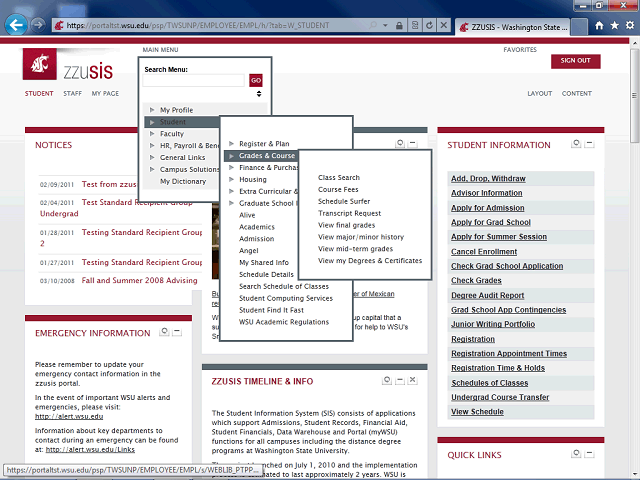Select Class Search menu entry
Viewport: 640px width, 480px height.
(x=339, y=178)
